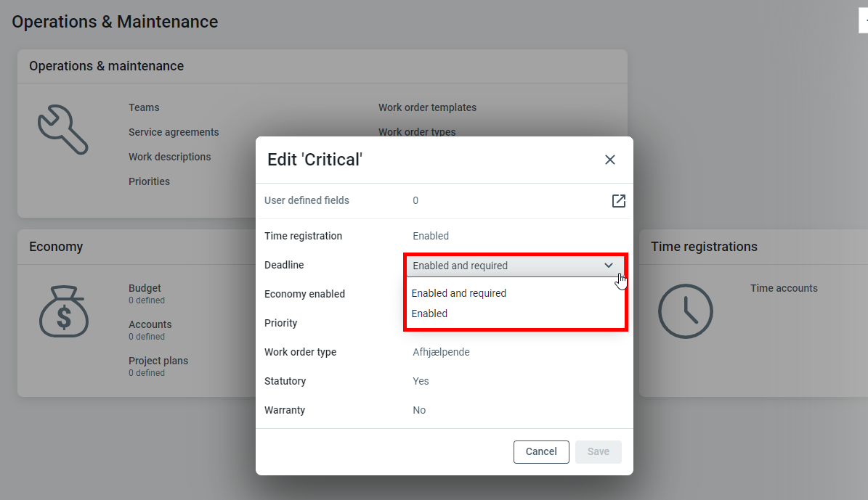Go to Work descriptions
The width and height of the screenshot is (868, 500).
pyautogui.click(x=169, y=157)
